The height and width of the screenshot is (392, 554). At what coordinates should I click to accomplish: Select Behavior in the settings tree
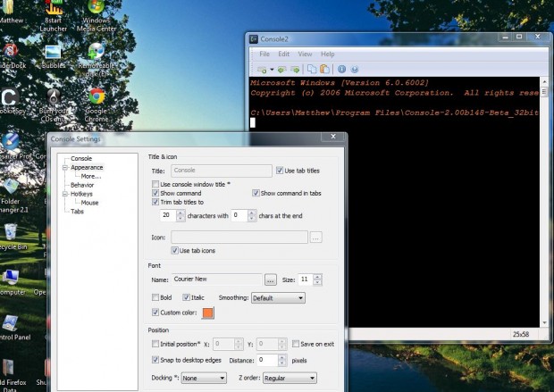tap(82, 185)
